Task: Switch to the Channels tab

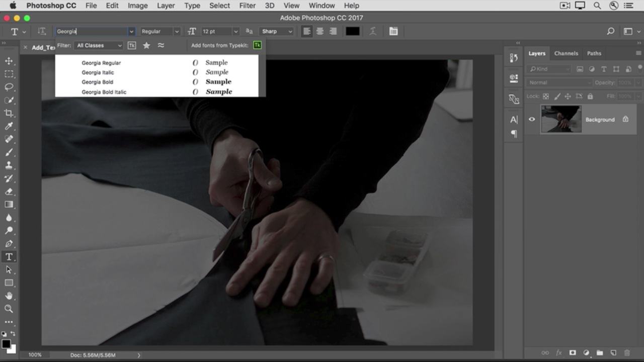Action: coord(566,53)
